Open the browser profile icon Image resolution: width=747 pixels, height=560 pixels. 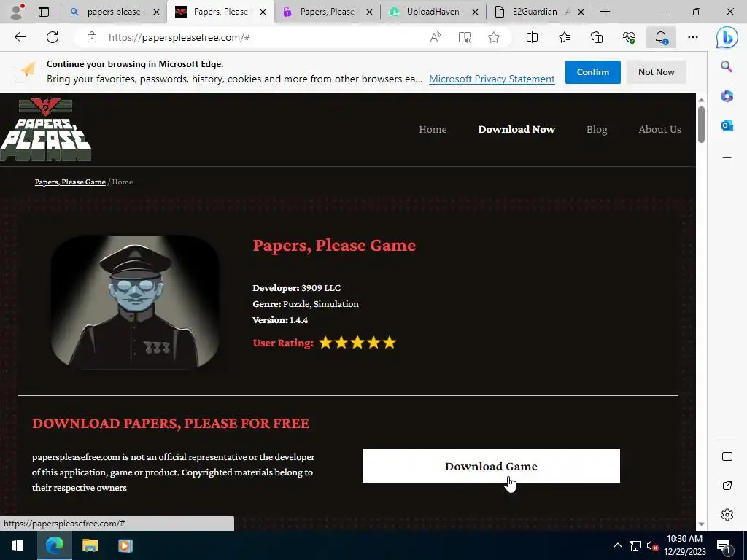pos(18,12)
